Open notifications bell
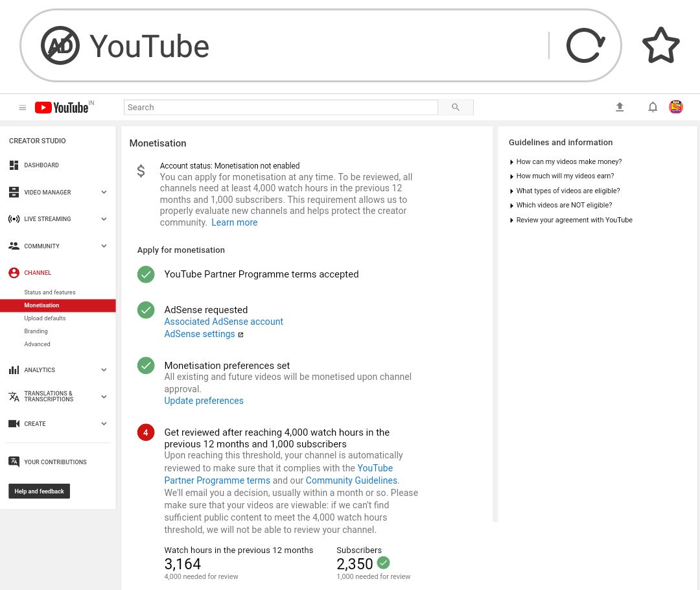Viewport: 700px width, 590px height. (x=653, y=107)
